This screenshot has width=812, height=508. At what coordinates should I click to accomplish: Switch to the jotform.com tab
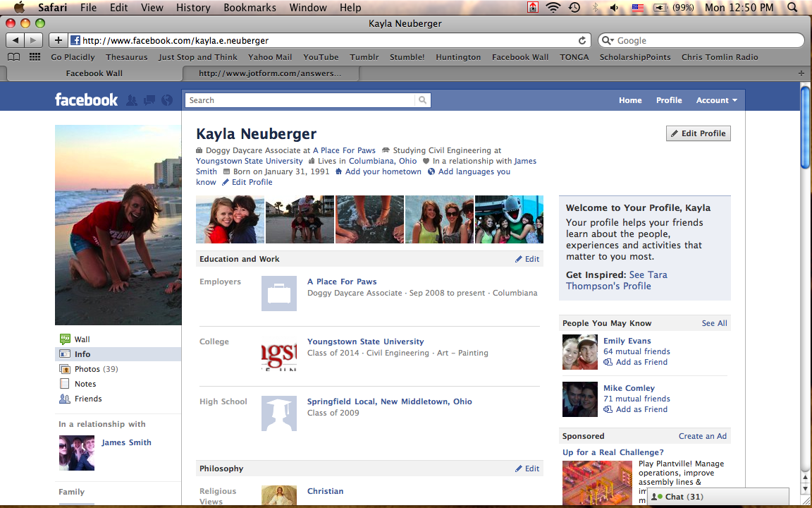click(270, 73)
